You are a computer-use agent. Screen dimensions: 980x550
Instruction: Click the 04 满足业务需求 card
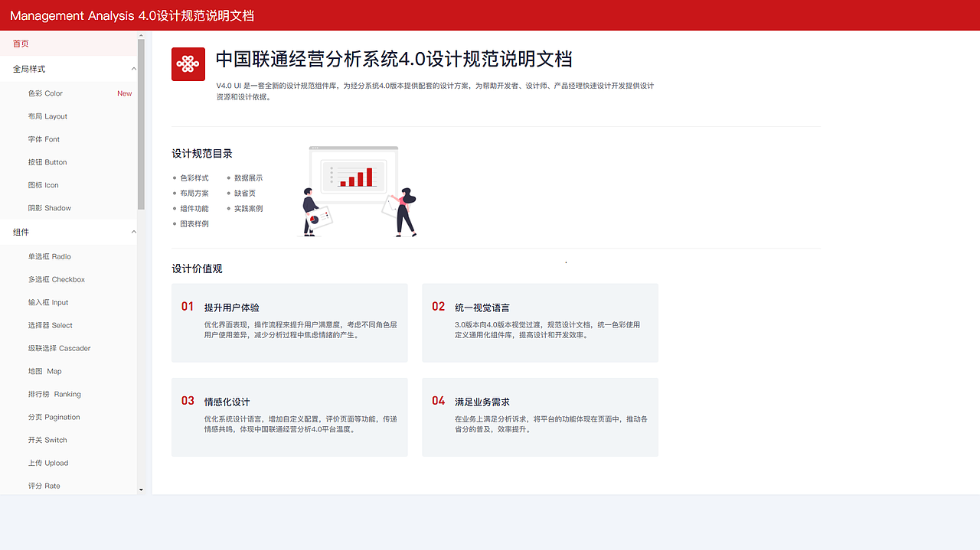(540, 417)
